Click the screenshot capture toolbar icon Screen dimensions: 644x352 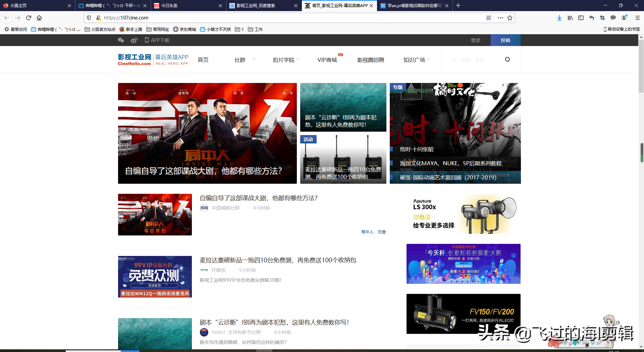(602, 18)
